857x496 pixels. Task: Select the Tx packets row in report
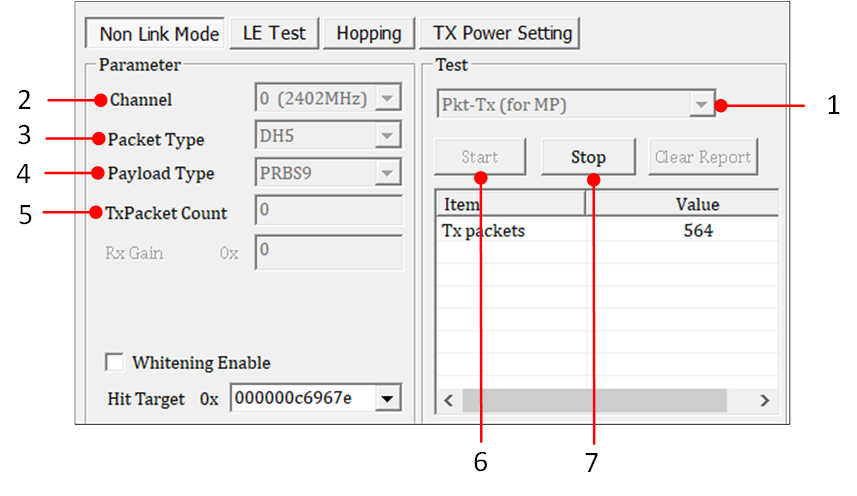[x=484, y=231]
